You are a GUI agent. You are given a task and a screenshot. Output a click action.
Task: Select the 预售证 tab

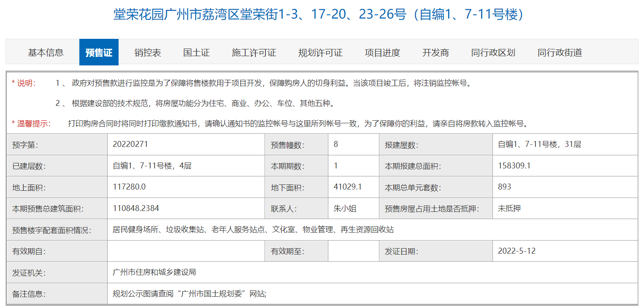tap(99, 52)
